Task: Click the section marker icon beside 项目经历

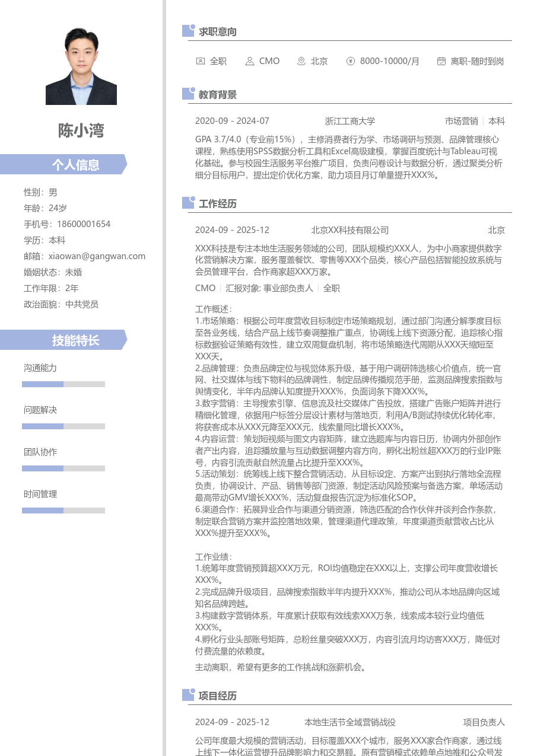Action: point(189,695)
